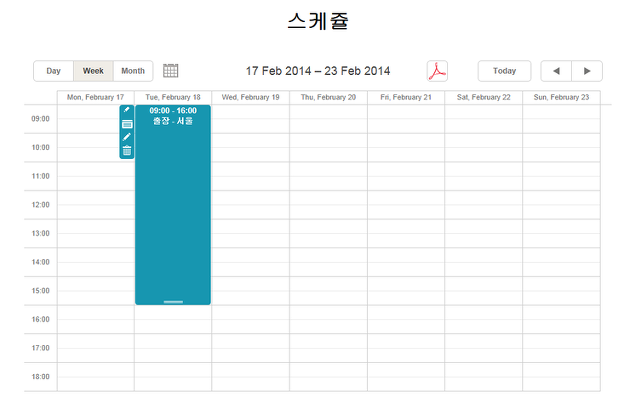The image size is (630, 415).
Task: Click the 15:00 time label
Action: point(41,290)
